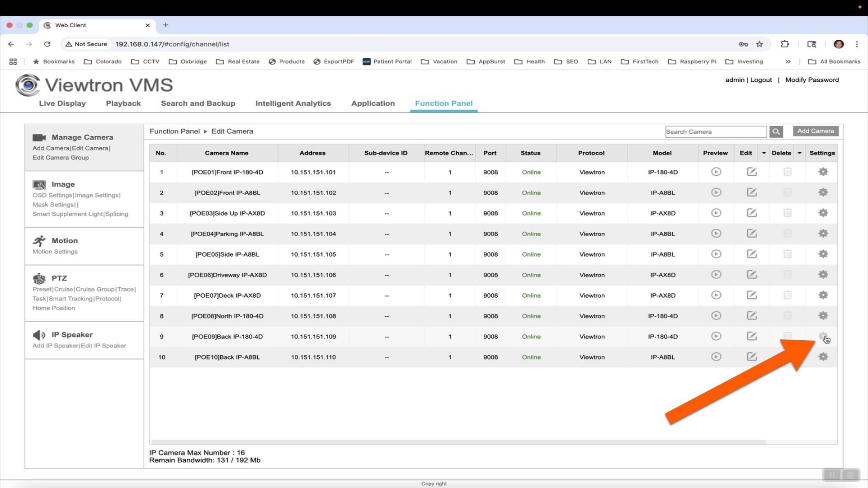Image resolution: width=868 pixels, height=488 pixels.
Task: Open the Search and Backup tab
Action: click(x=198, y=103)
